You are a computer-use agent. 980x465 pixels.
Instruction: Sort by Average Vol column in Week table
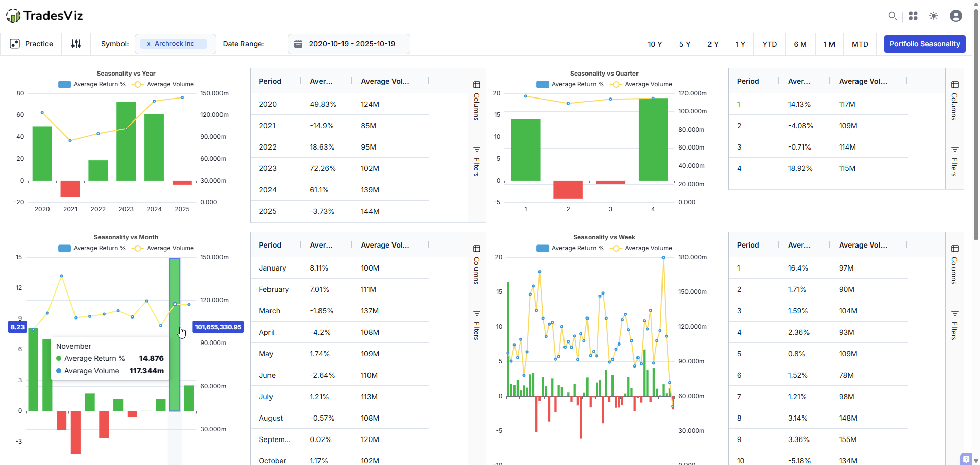click(863, 245)
